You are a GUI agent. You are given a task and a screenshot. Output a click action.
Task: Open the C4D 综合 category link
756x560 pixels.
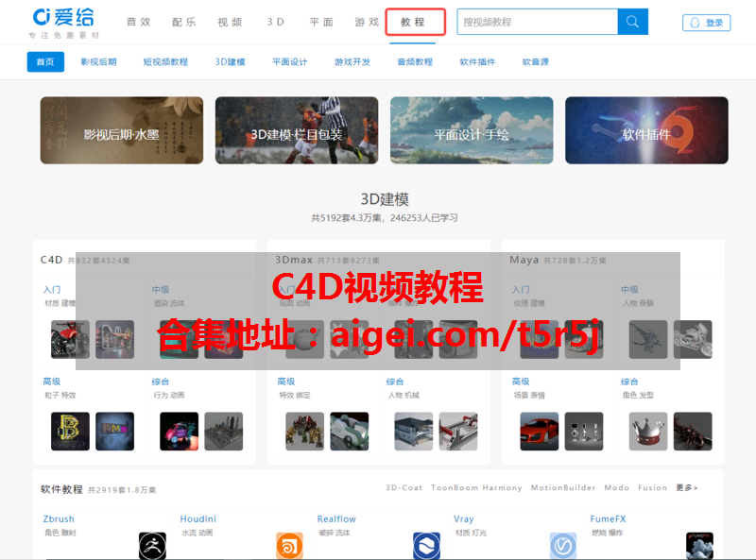pos(161,382)
